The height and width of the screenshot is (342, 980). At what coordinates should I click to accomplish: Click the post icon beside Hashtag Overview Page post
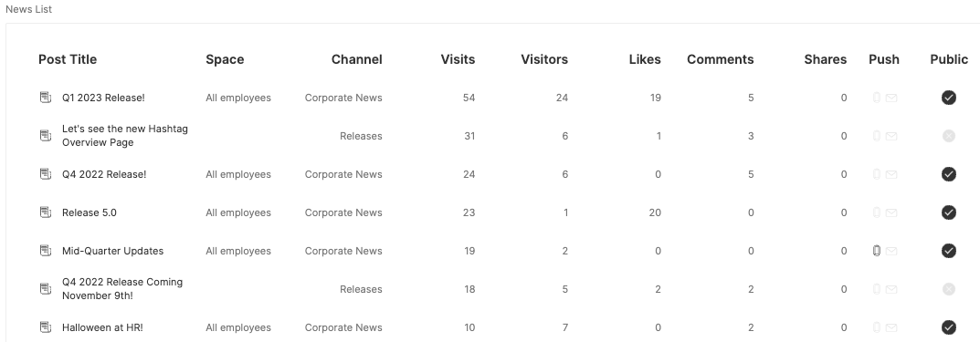(x=46, y=135)
